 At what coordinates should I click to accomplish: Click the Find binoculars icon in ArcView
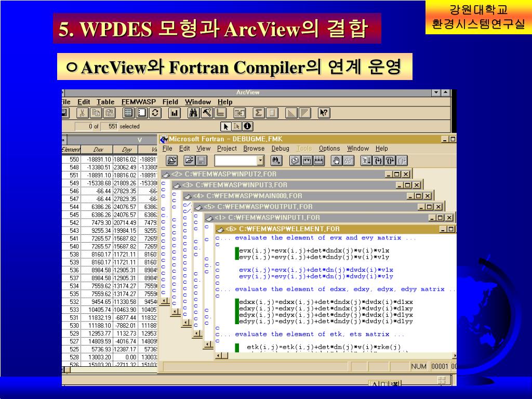pos(193,113)
